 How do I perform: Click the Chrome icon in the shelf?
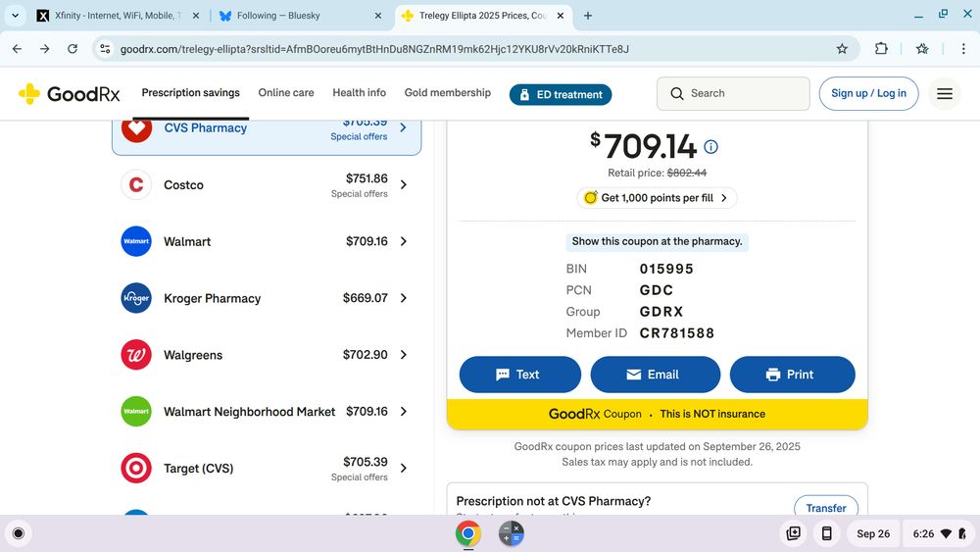[x=468, y=533]
